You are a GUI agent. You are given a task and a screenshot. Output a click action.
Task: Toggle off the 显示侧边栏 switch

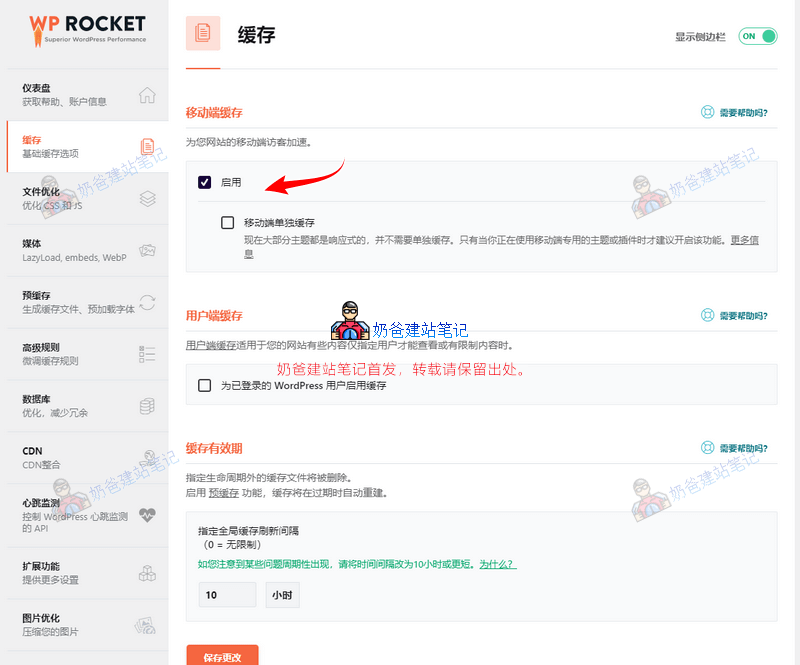[757, 34]
